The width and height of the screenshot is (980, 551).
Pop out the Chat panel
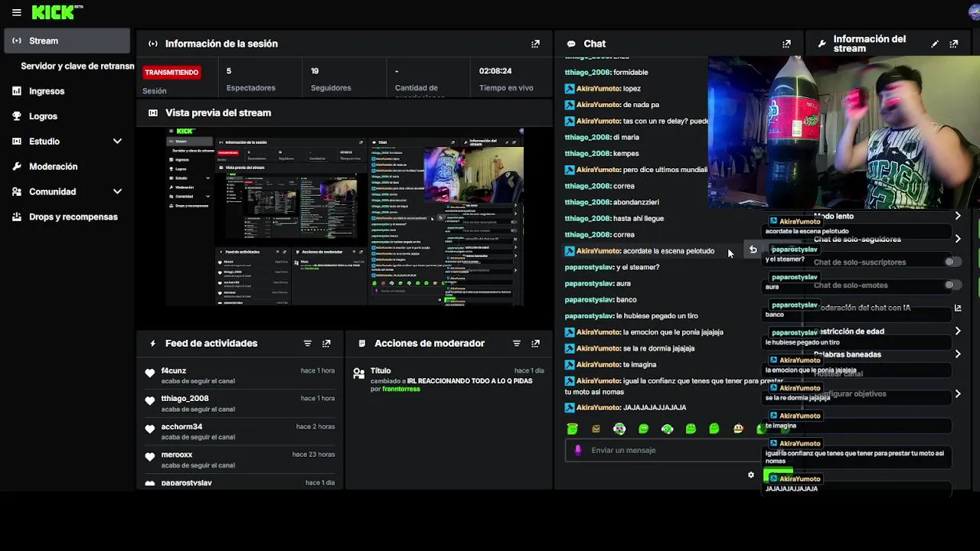point(786,44)
